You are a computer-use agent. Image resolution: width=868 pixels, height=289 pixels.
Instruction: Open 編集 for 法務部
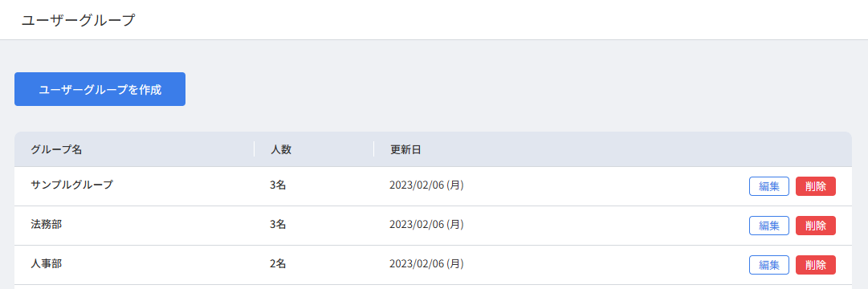tap(769, 226)
